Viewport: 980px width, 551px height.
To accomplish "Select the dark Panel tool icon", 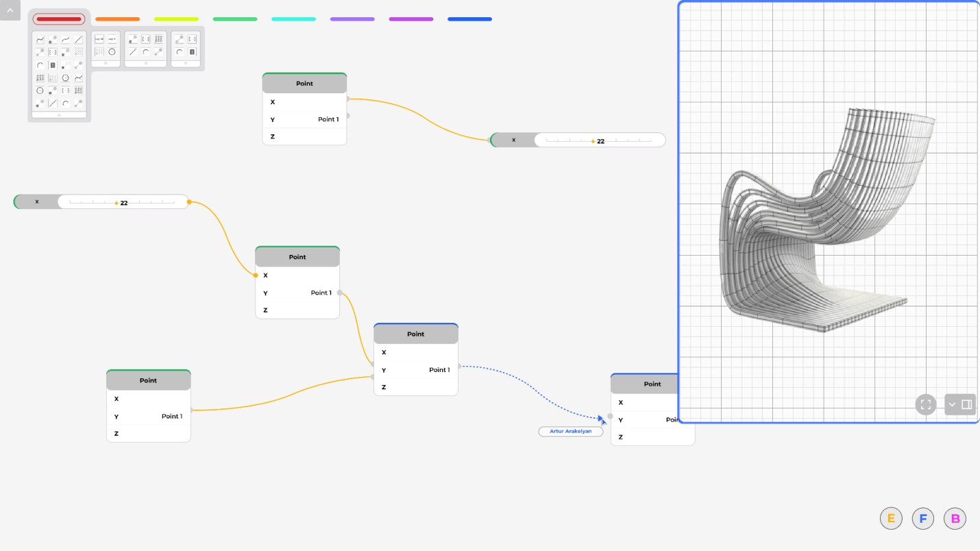I will [x=53, y=64].
